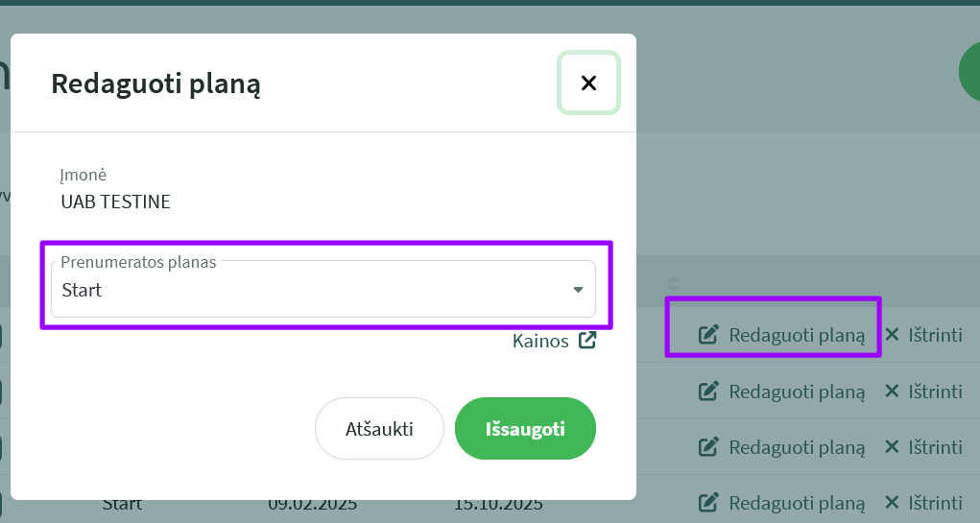Open the Prenumeratos planas dropdown

pyautogui.click(x=323, y=289)
